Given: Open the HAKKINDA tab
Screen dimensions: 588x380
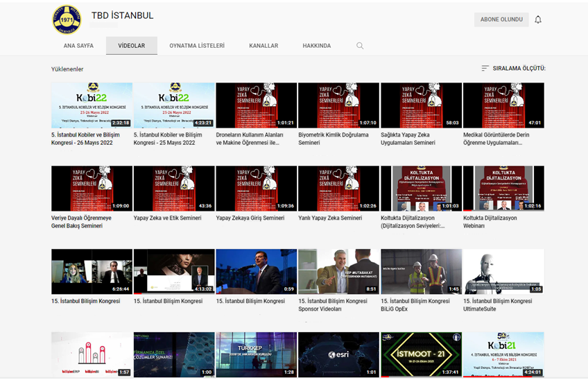Looking at the screenshot, I should click(316, 46).
